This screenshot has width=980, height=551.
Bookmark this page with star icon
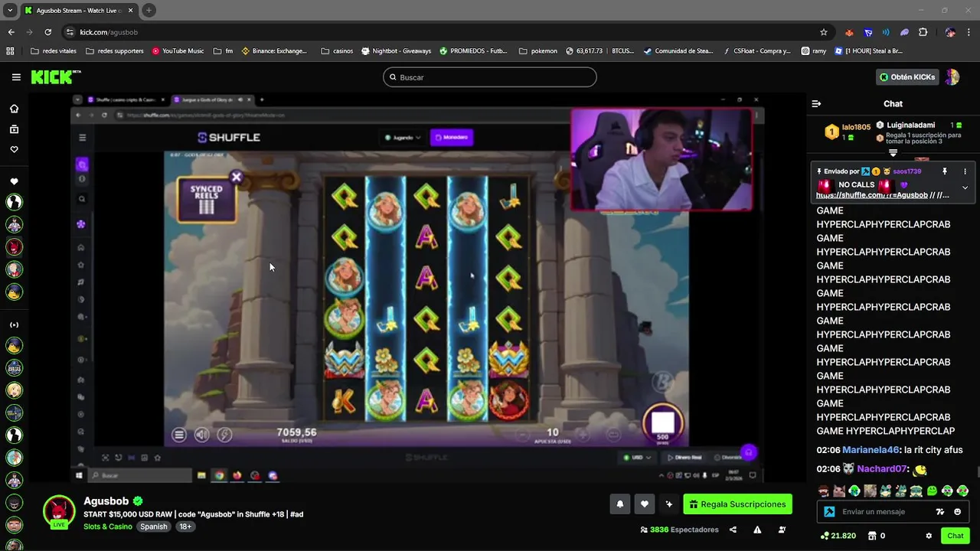824,32
